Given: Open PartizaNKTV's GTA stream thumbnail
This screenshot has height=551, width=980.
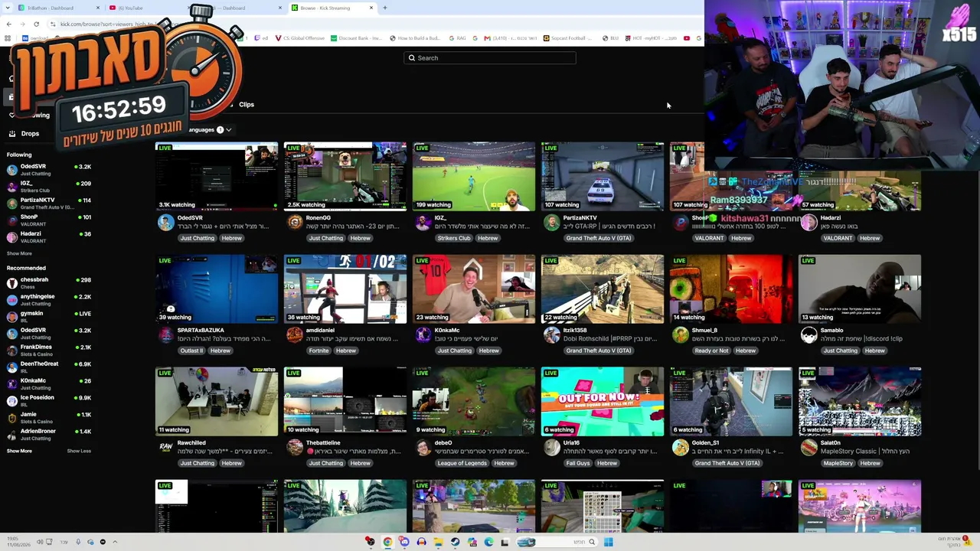Looking at the screenshot, I should 603,176.
